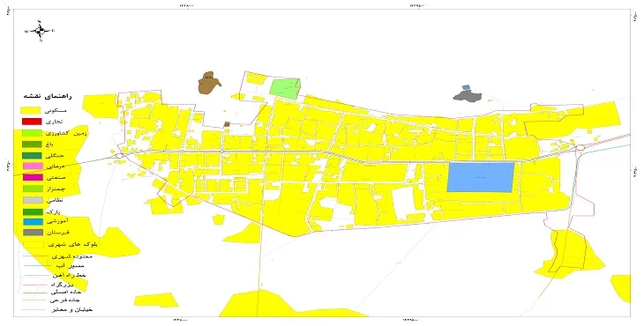Screen dimensions: 644x326
Task: Click the legend label بزرگراه
Action: click(62, 285)
